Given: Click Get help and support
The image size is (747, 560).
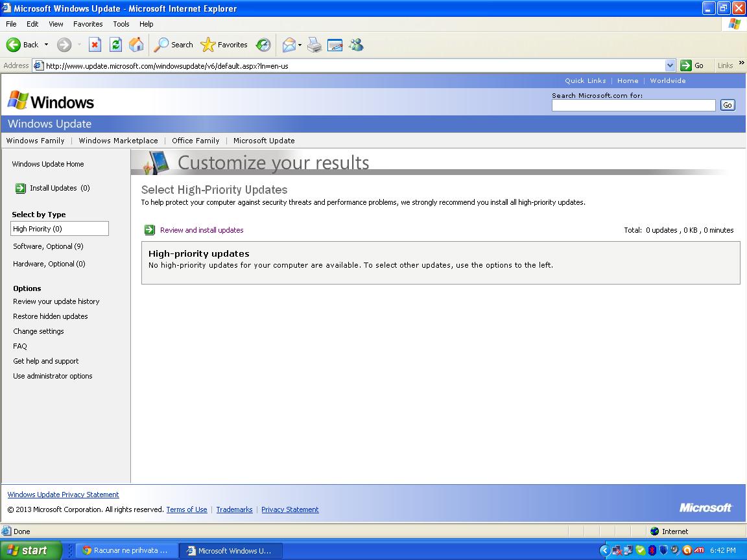Looking at the screenshot, I should [x=46, y=361].
